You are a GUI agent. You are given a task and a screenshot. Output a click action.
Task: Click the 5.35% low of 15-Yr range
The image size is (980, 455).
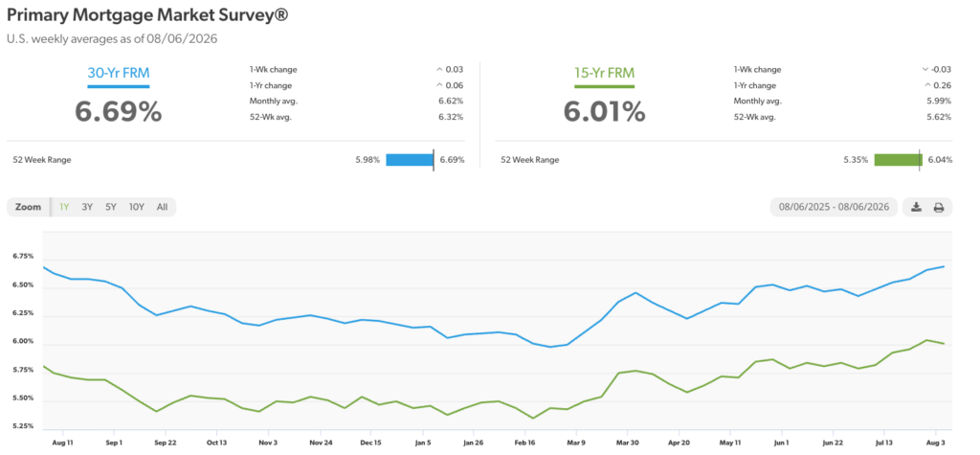point(856,160)
